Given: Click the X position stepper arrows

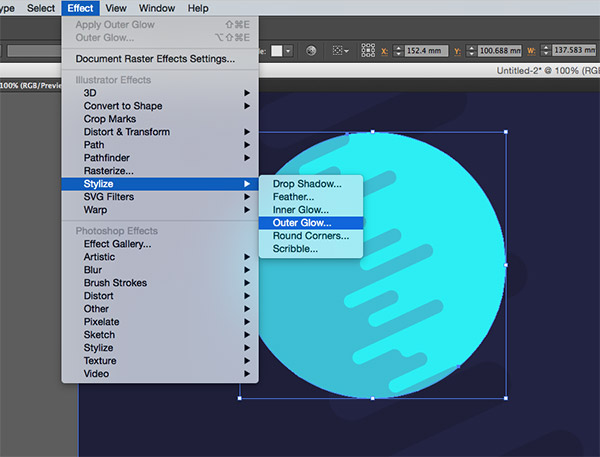Looking at the screenshot, I should click(x=398, y=49).
